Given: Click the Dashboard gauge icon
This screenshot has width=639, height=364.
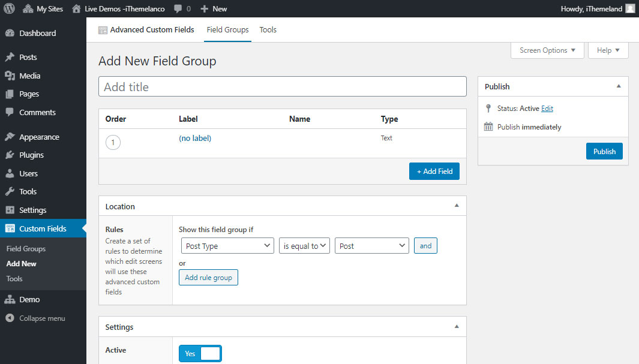Looking at the screenshot, I should 10,34.
